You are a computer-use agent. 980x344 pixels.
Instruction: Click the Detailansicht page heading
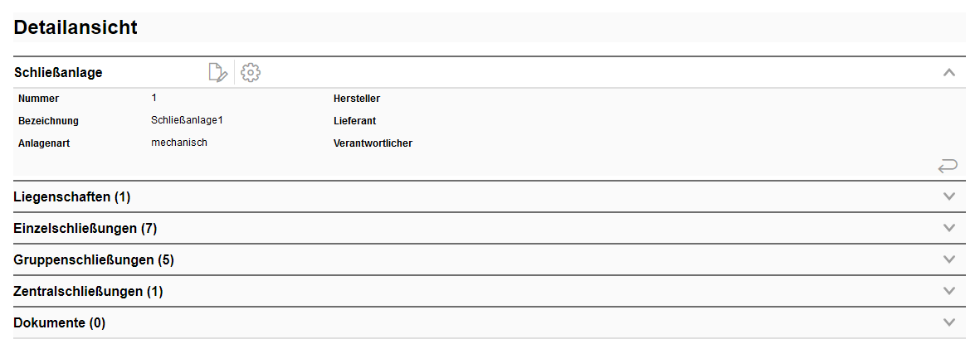pos(76,27)
